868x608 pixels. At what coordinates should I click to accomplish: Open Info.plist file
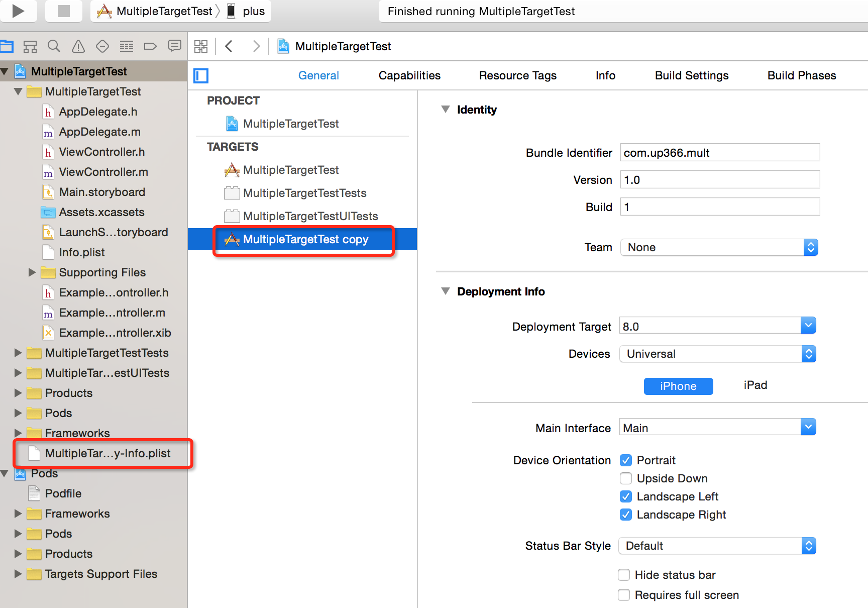82,252
